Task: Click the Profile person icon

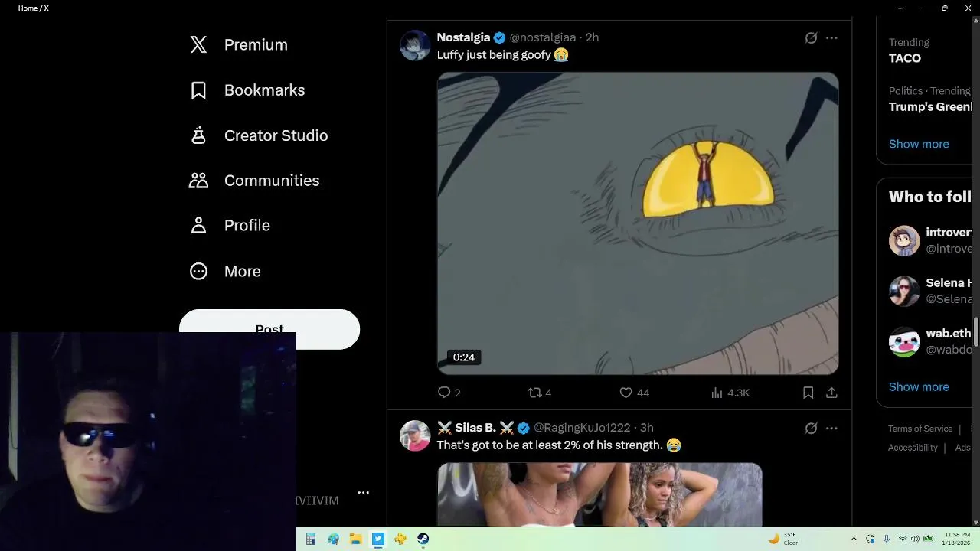Action: pyautogui.click(x=198, y=226)
